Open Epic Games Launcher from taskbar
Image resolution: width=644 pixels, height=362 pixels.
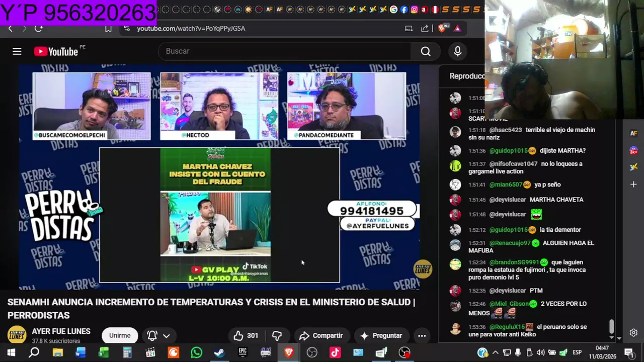point(243,352)
